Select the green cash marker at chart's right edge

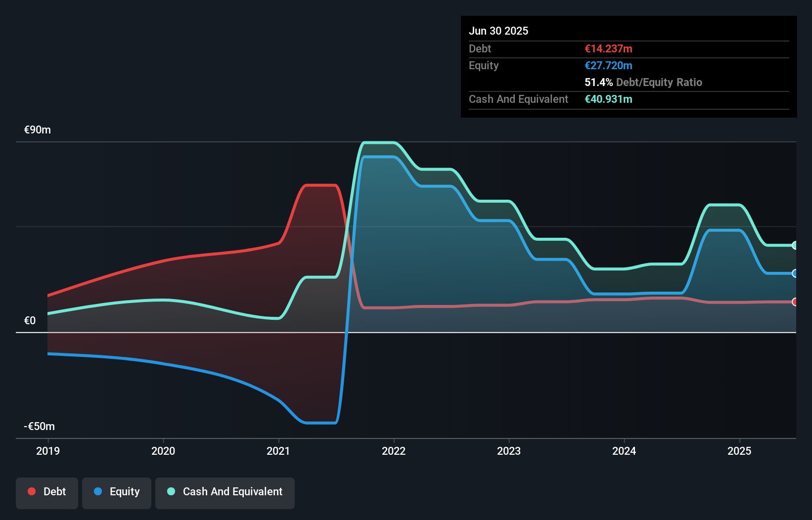click(x=795, y=245)
